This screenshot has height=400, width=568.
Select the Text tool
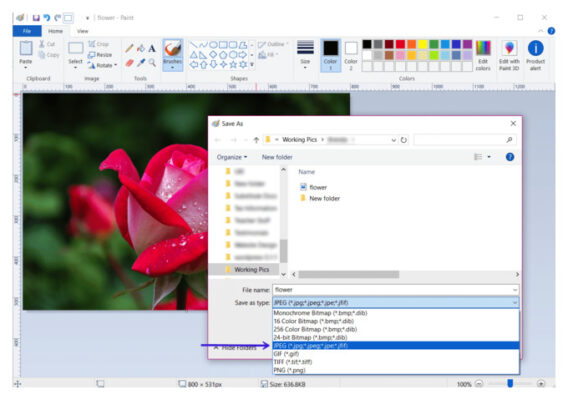[x=152, y=48]
